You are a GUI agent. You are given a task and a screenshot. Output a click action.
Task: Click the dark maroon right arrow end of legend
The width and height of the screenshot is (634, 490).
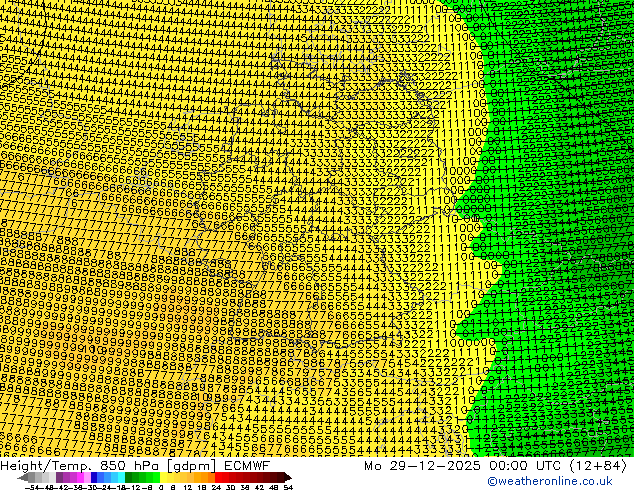point(288,478)
